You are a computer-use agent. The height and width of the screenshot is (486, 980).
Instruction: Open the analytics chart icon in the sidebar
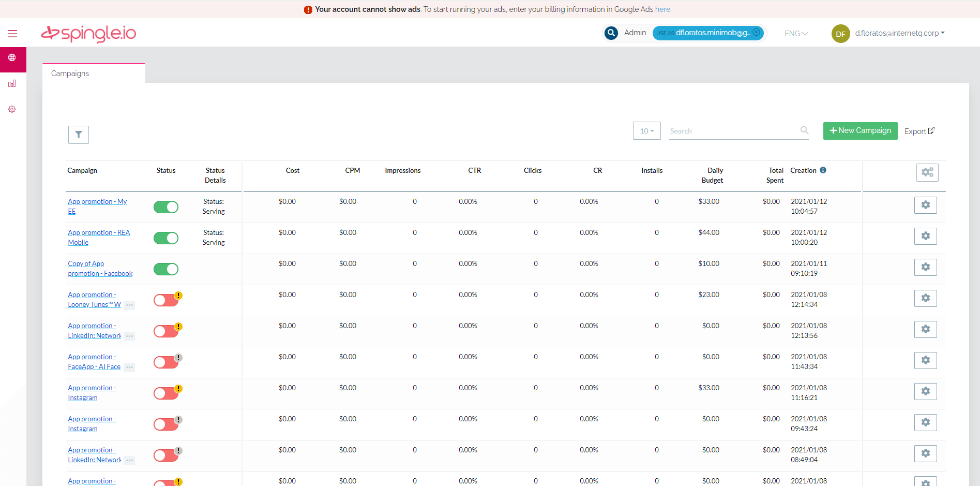point(12,83)
